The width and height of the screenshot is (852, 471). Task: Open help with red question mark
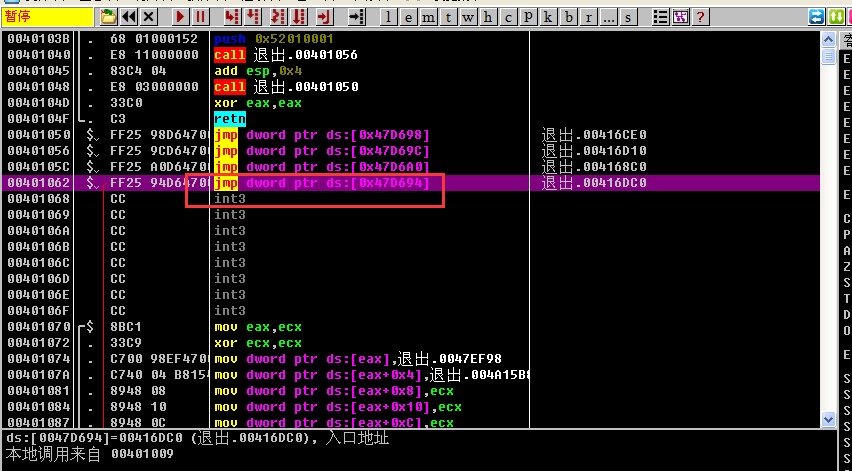coord(700,17)
